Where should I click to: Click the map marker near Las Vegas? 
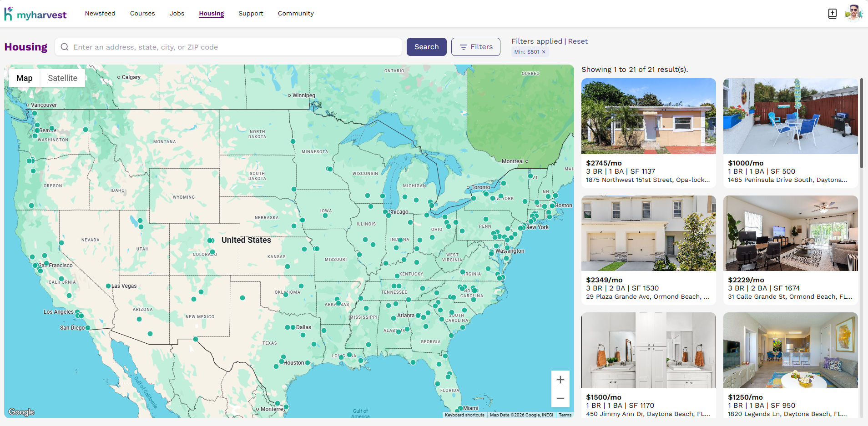pos(108,286)
